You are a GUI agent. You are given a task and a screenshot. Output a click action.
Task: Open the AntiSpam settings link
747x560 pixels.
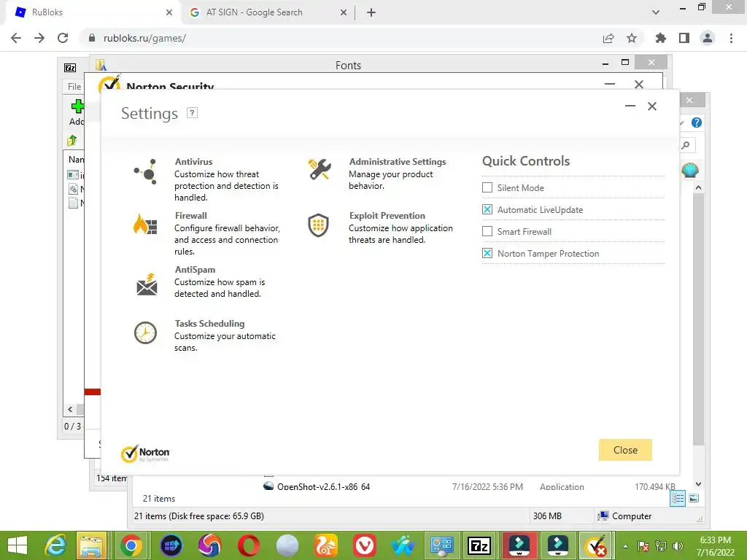pyautogui.click(x=195, y=270)
